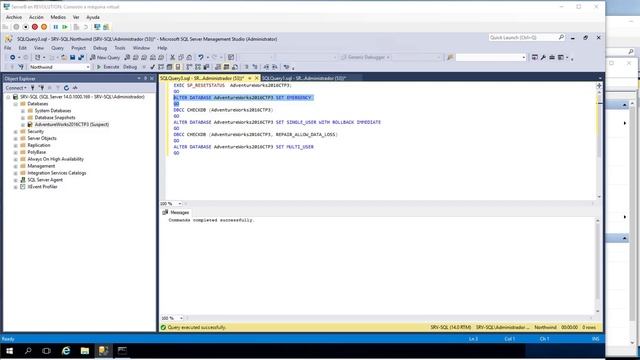Open the Windows Start menu

[9, 351]
